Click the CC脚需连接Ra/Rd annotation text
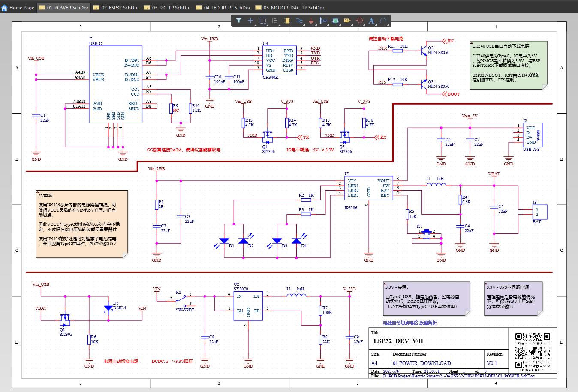578x392 pixels. 184,150
